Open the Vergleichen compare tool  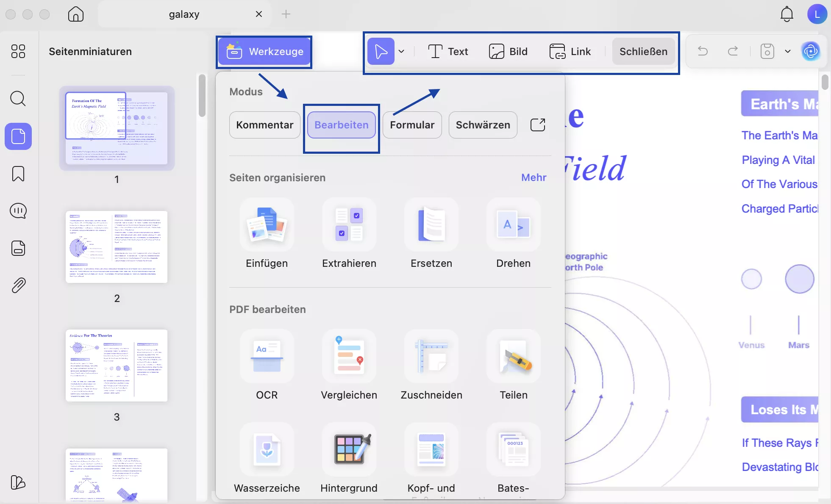tap(349, 356)
